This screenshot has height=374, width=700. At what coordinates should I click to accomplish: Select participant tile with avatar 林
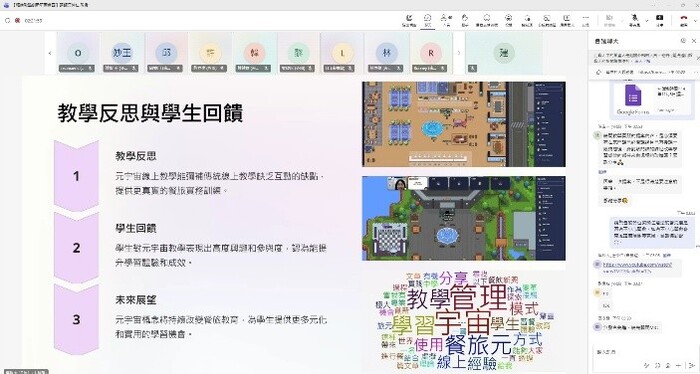pyautogui.click(x=387, y=53)
